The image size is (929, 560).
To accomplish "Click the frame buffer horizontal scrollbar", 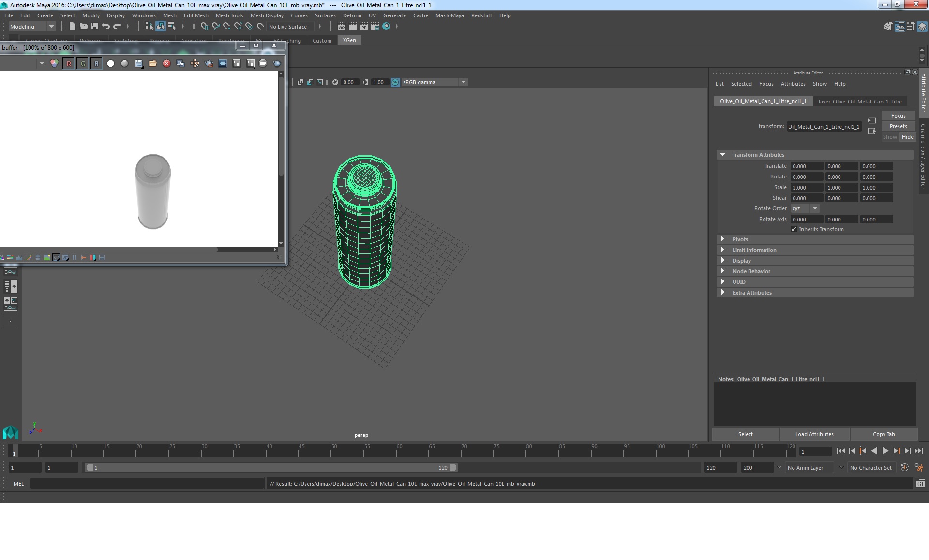I will pos(109,250).
